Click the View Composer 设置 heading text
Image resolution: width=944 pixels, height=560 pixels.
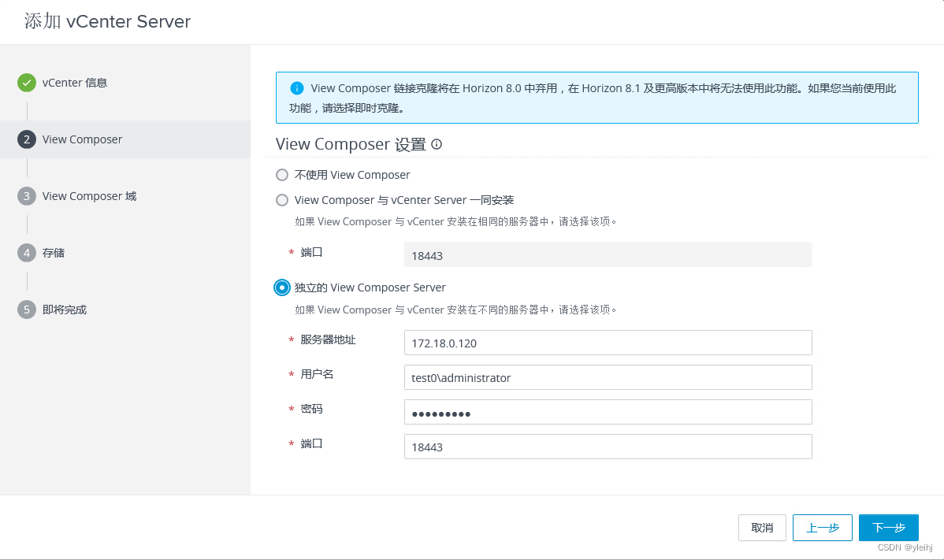point(351,144)
